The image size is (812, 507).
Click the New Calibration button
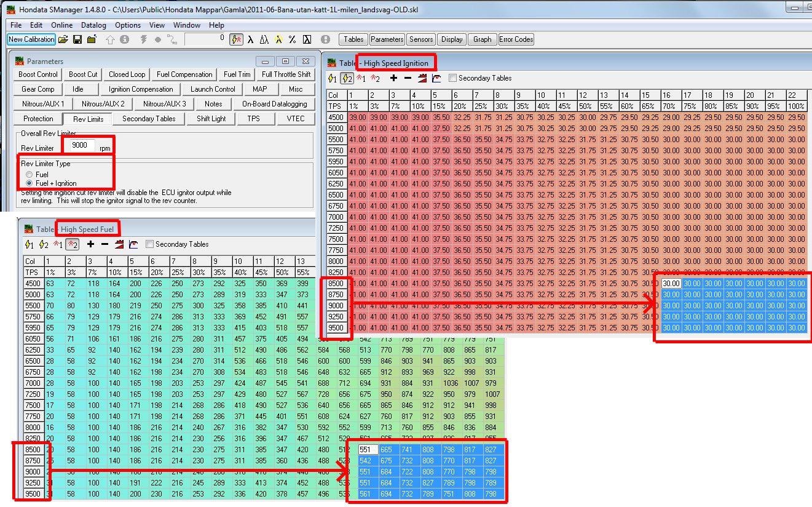[31, 39]
